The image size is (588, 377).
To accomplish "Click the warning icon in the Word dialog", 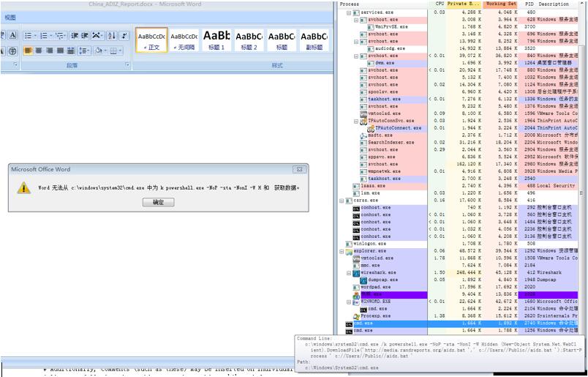I will click(23, 187).
